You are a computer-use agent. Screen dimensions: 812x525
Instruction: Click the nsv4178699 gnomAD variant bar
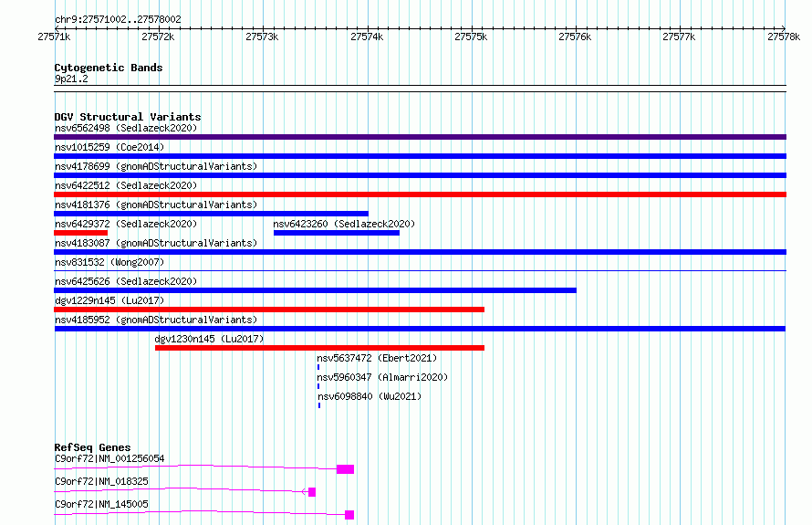pos(420,175)
